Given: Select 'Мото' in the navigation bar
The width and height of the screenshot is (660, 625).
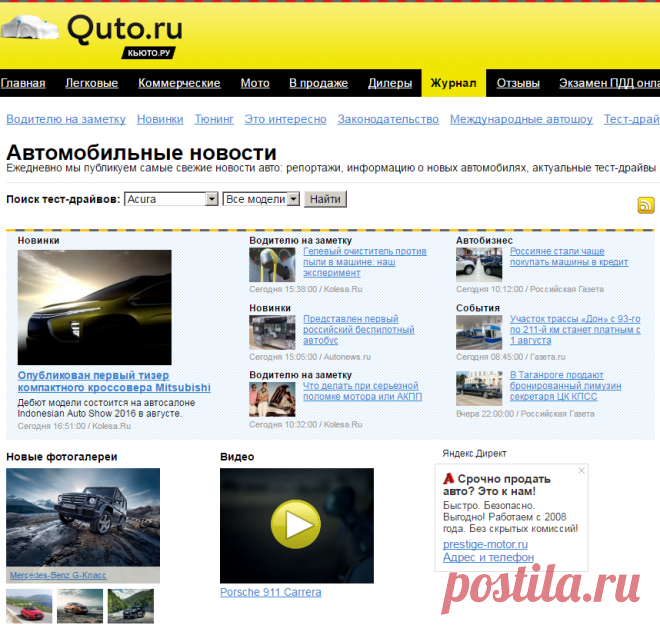Looking at the screenshot, I should [x=255, y=83].
